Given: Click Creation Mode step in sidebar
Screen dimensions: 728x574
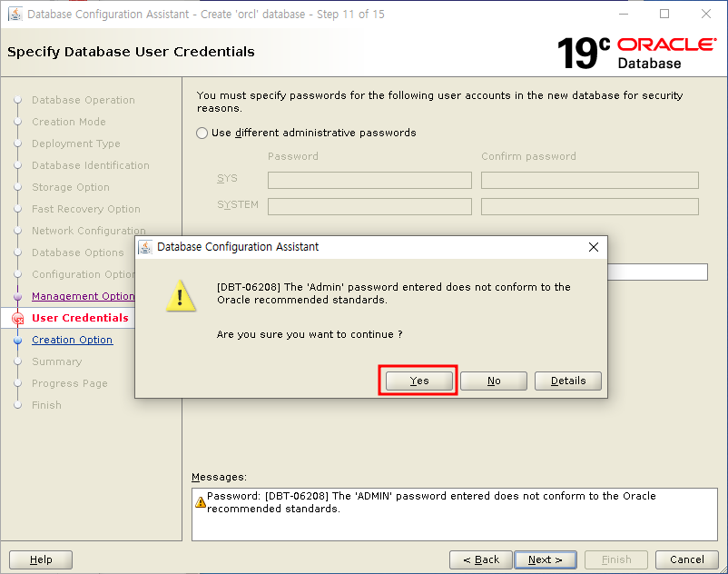Looking at the screenshot, I should (x=69, y=122).
